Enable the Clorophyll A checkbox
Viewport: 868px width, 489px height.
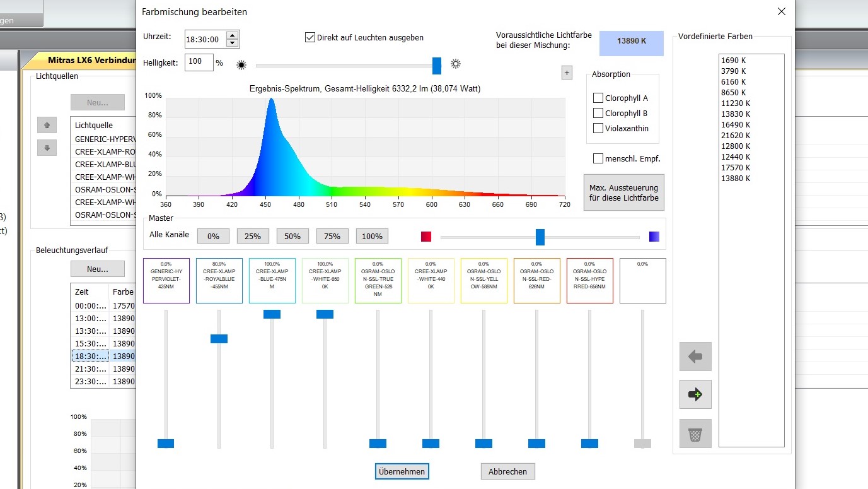[598, 98]
